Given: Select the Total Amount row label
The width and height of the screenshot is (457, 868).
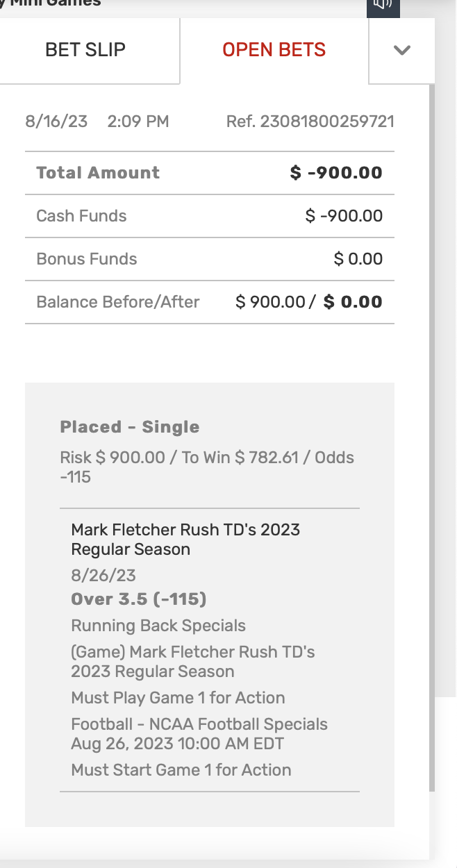Looking at the screenshot, I should pos(98,173).
